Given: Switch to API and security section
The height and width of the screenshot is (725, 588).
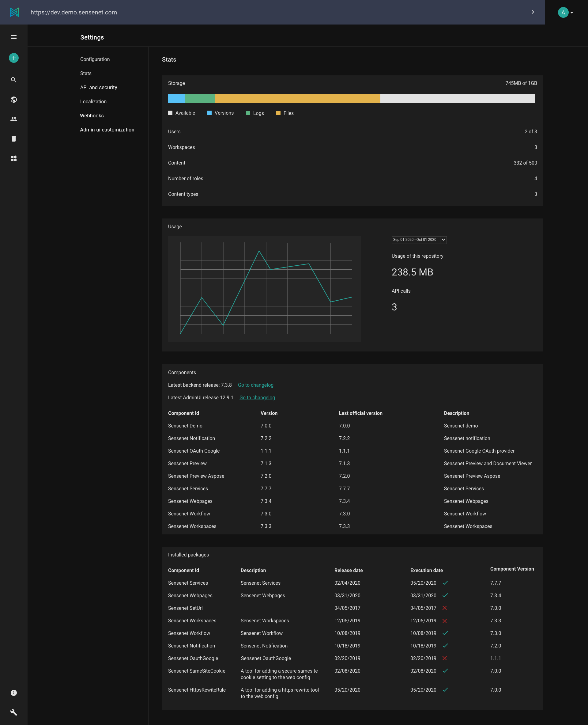Looking at the screenshot, I should [x=99, y=87].
